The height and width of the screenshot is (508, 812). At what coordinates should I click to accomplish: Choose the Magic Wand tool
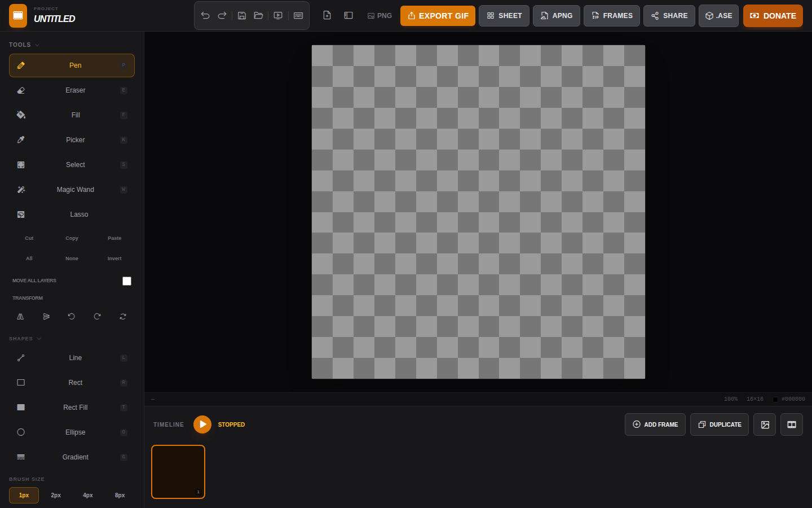point(72,190)
